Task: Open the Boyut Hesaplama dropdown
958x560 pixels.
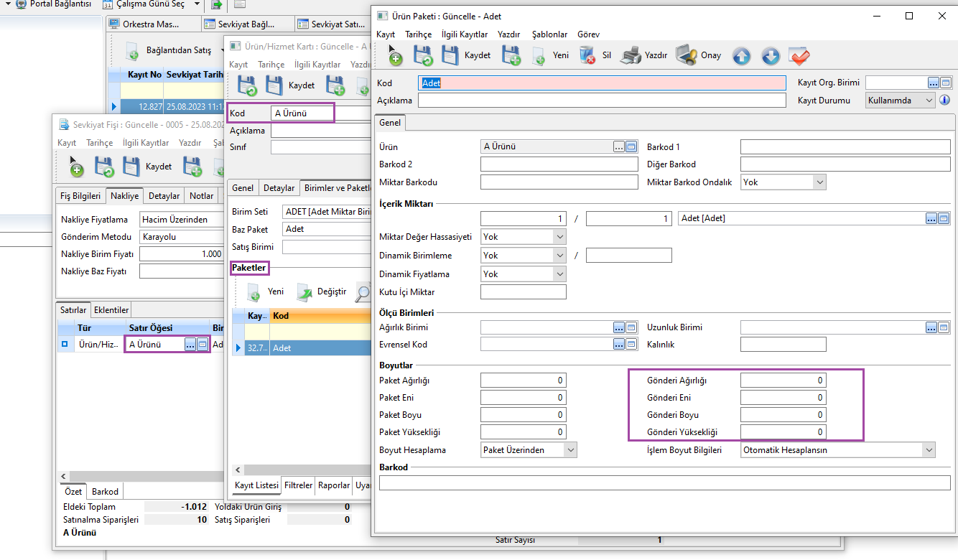Action: coord(570,450)
